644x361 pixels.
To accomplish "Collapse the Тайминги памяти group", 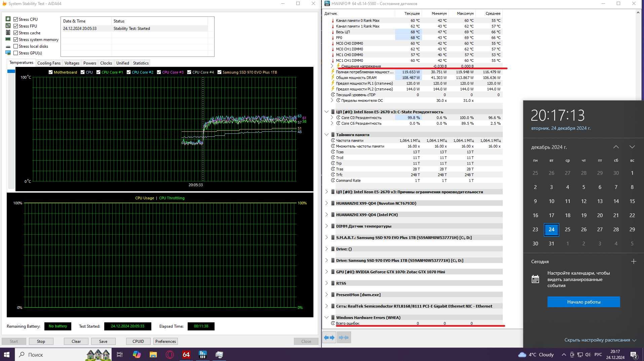I will (326, 134).
